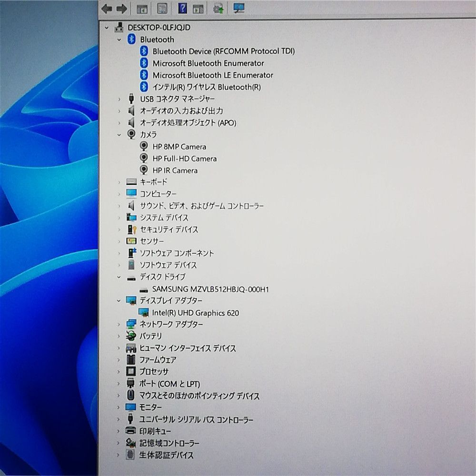Collapse the Bluetooth category
The image size is (476, 476).
click(119, 40)
